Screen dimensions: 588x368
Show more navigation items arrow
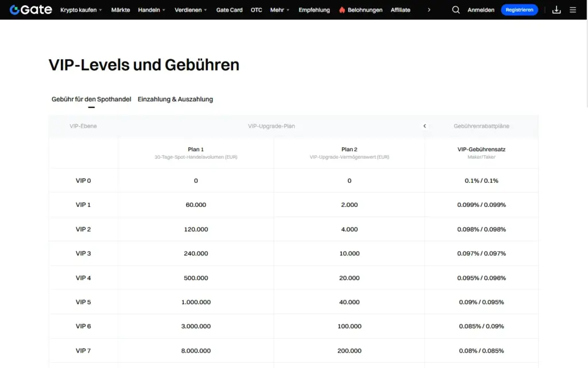(x=429, y=10)
